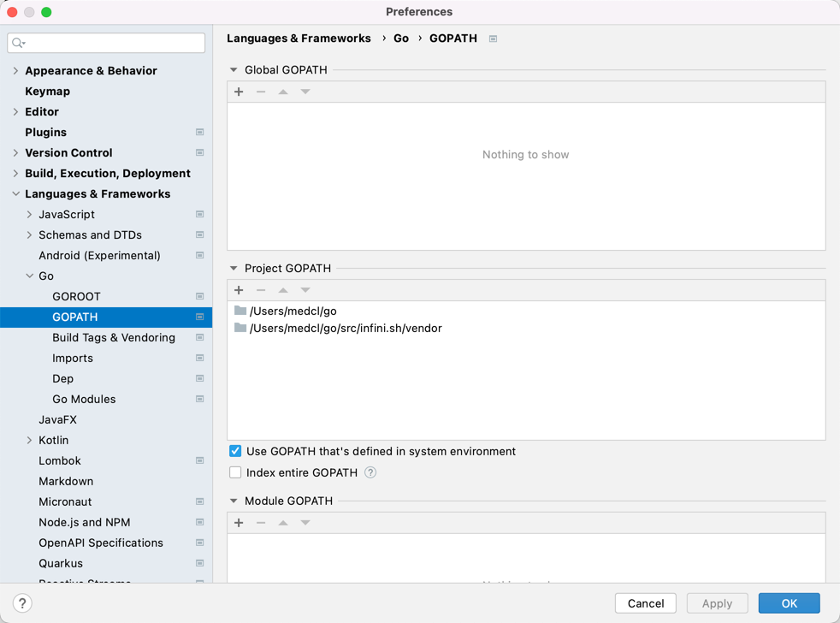This screenshot has height=623, width=840.
Task: Expand the Kotlin node in the sidebar
Action: click(x=28, y=440)
